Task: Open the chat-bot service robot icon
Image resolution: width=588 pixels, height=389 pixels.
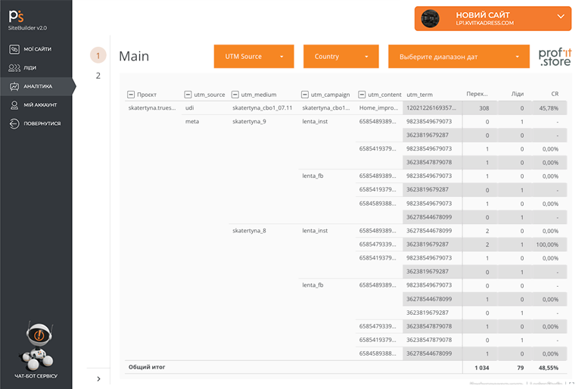Action: point(36,343)
